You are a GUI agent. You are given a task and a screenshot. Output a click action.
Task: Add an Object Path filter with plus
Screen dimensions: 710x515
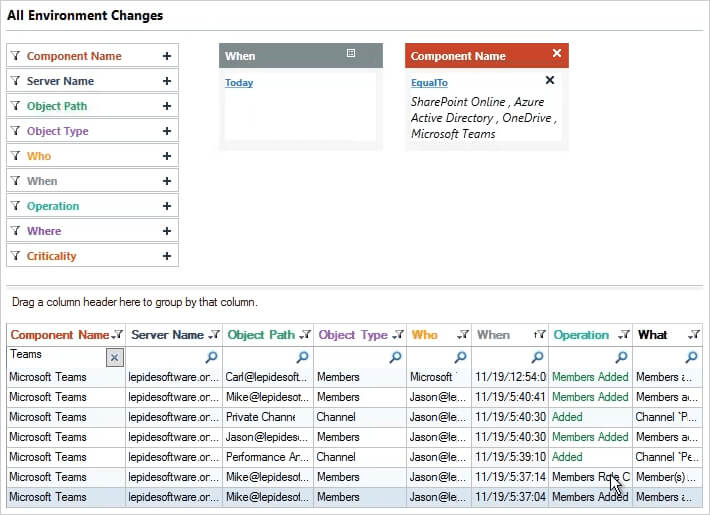coord(167,106)
